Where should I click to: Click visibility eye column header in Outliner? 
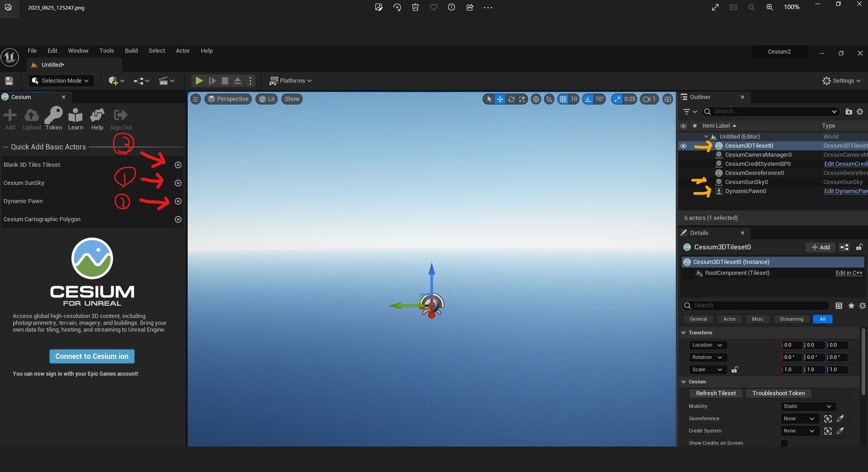tap(683, 126)
